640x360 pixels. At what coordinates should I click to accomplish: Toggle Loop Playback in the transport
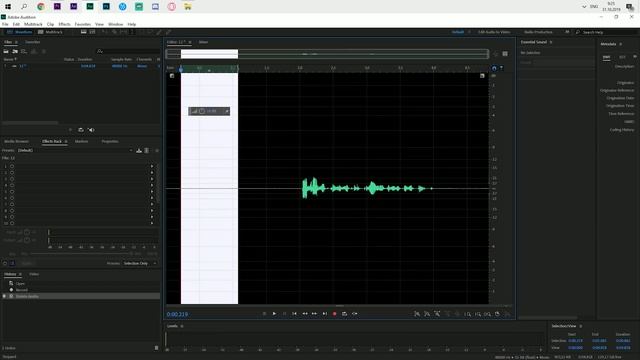click(x=344, y=313)
